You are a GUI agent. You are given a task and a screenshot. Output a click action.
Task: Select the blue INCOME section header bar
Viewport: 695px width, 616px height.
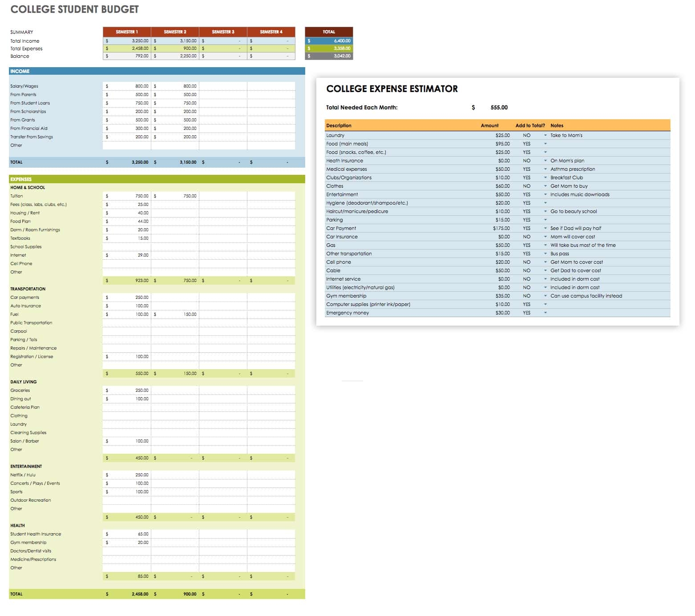(x=157, y=71)
